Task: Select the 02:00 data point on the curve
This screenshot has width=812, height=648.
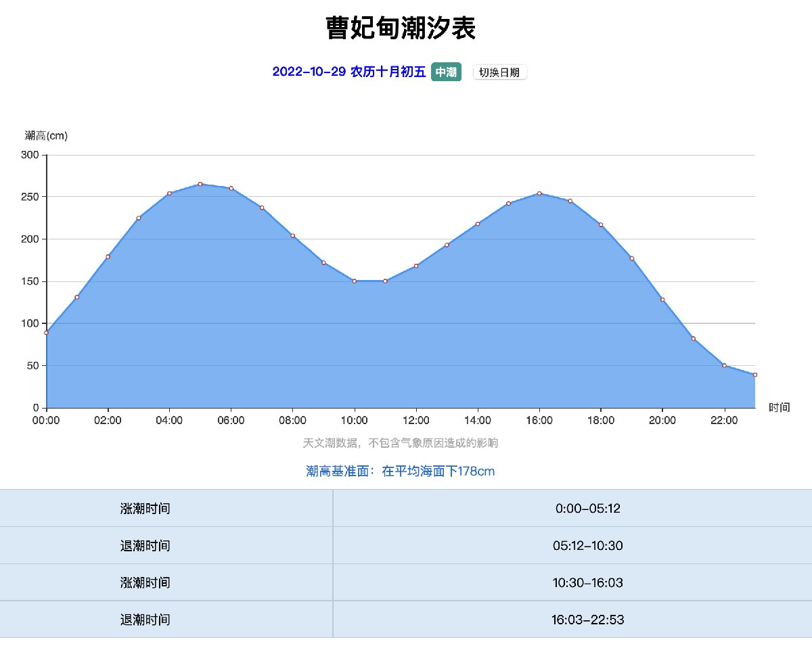Action: [x=108, y=256]
